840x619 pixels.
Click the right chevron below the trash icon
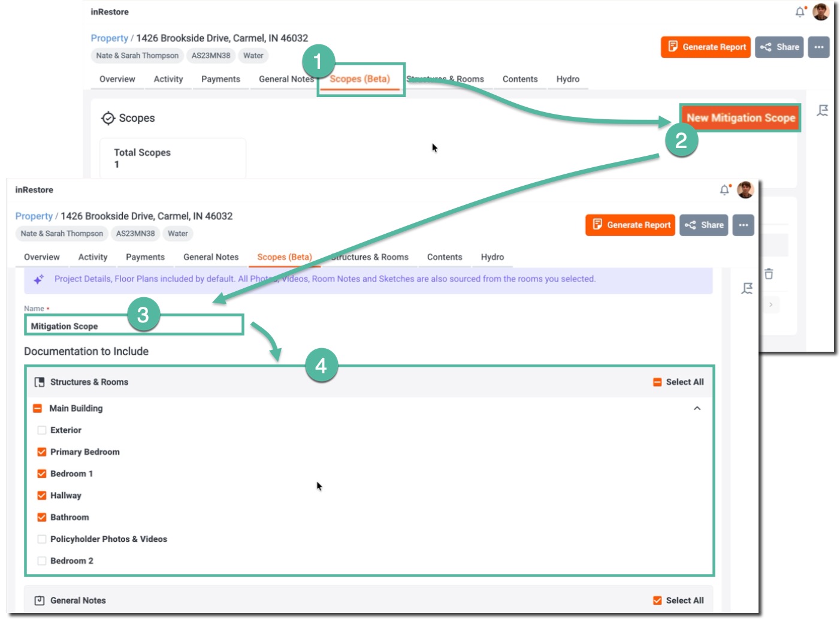click(x=770, y=304)
